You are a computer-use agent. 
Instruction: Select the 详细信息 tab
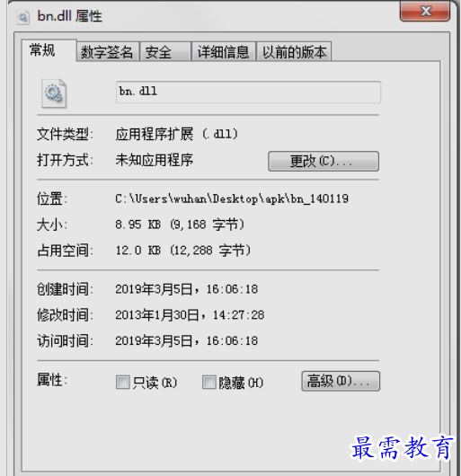pos(224,52)
